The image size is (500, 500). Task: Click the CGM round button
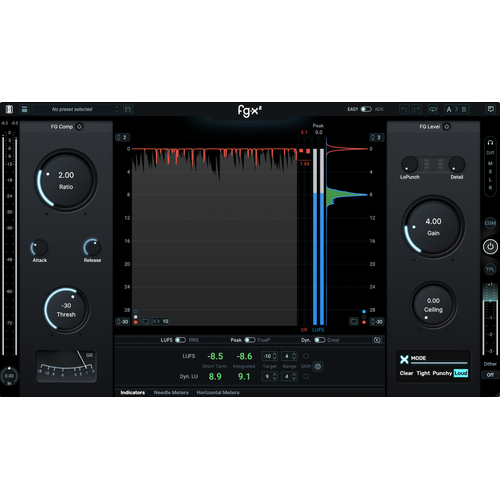490,223
